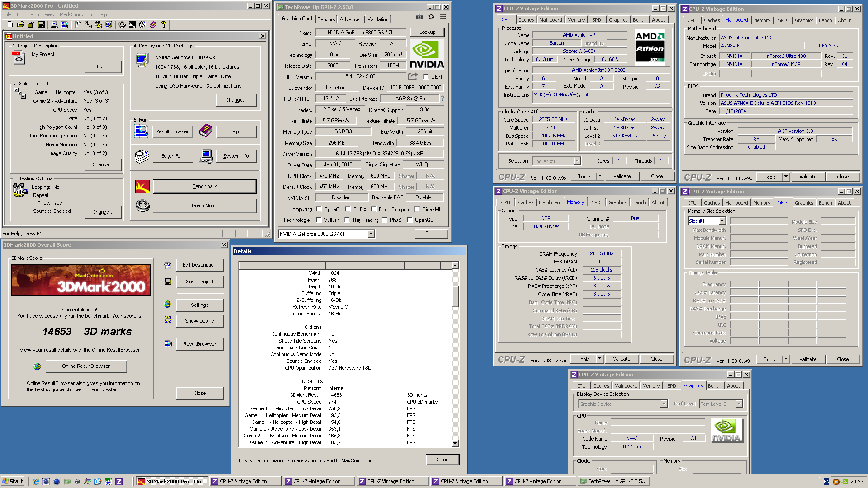This screenshot has height=488, width=868.
Task: Click the Demo Mode film reel toolbar icon
Action: click(x=122, y=24)
